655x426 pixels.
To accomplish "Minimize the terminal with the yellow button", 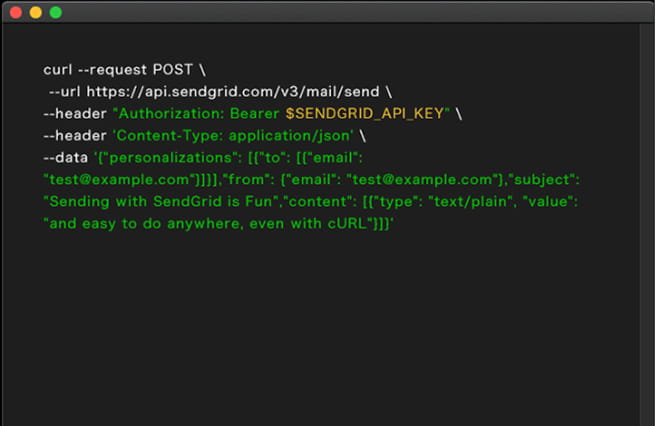I will coord(35,12).
